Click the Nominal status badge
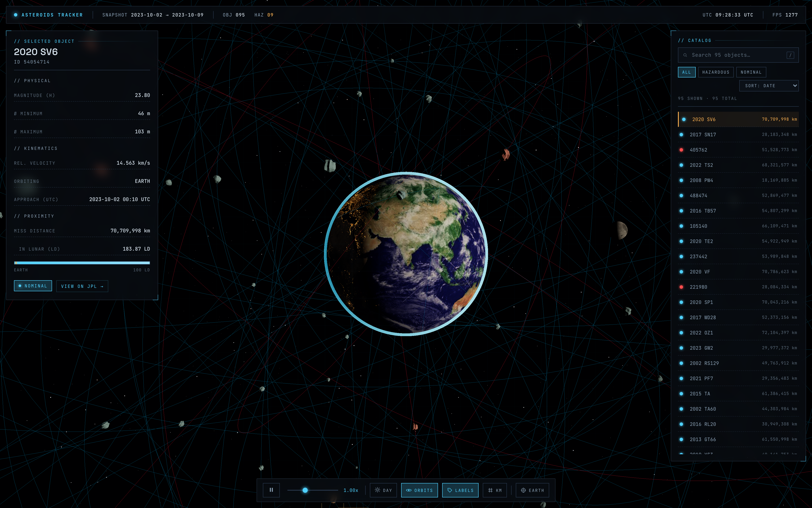This screenshot has height=508, width=812. pos(33,286)
